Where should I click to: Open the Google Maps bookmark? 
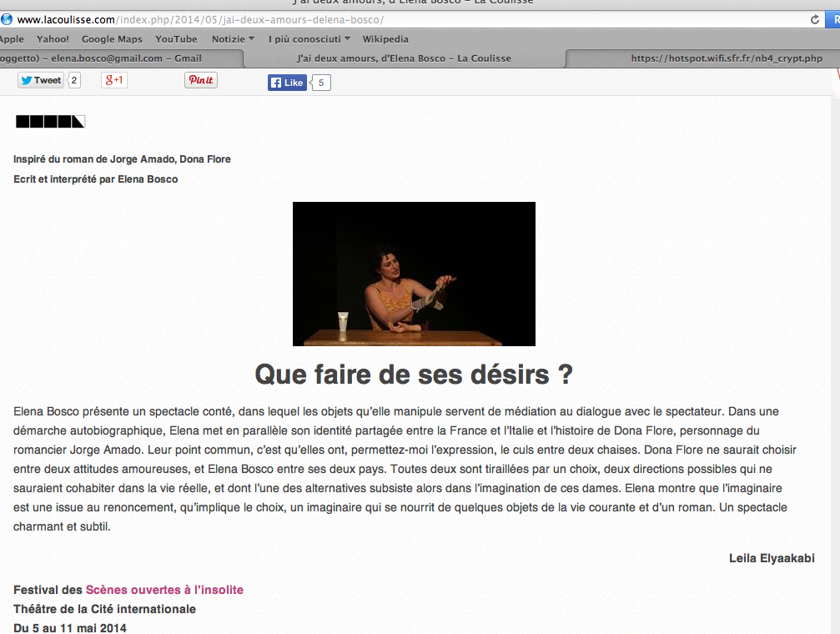pos(112,39)
